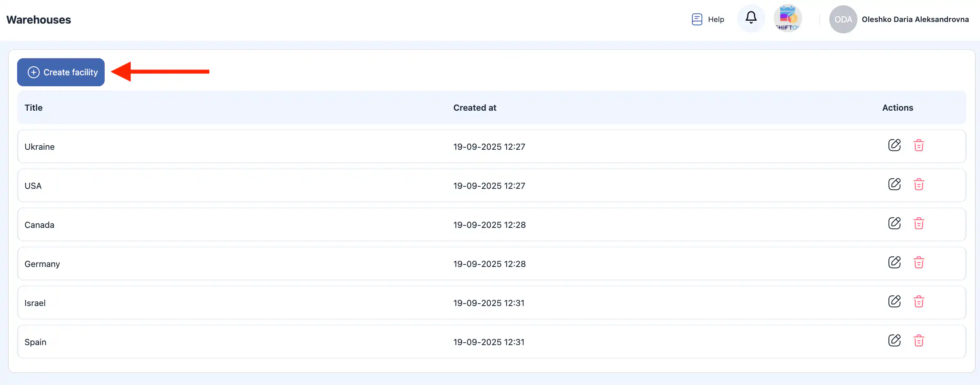Edit the Spain warehouse
Image resolution: width=980 pixels, height=385 pixels.
click(x=894, y=341)
